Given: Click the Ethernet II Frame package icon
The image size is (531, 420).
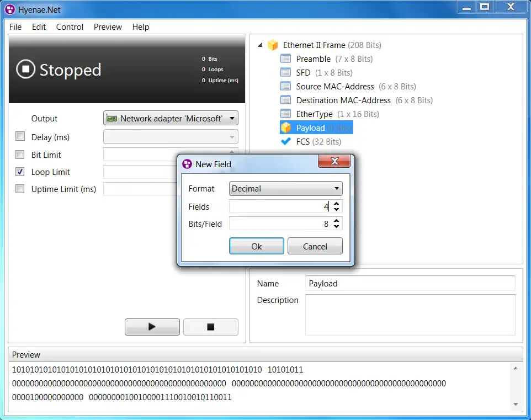Looking at the screenshot, I should 273,45.
